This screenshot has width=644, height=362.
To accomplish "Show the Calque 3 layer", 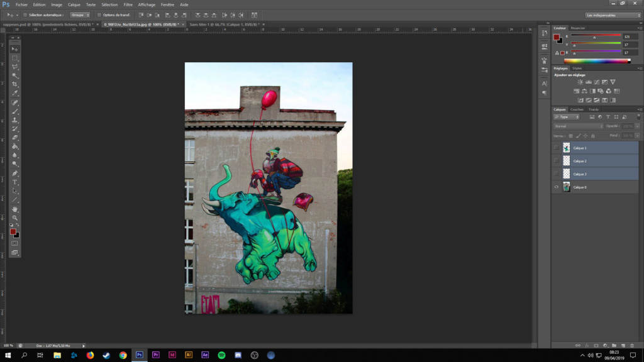I will pyautogui.click(x=557, y=174).
